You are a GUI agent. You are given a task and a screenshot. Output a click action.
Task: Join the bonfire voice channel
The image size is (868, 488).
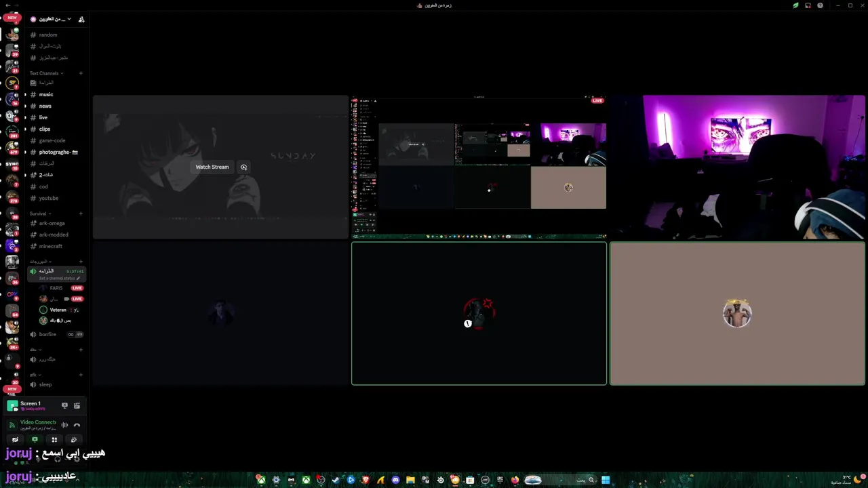click(x=56, y=334)
